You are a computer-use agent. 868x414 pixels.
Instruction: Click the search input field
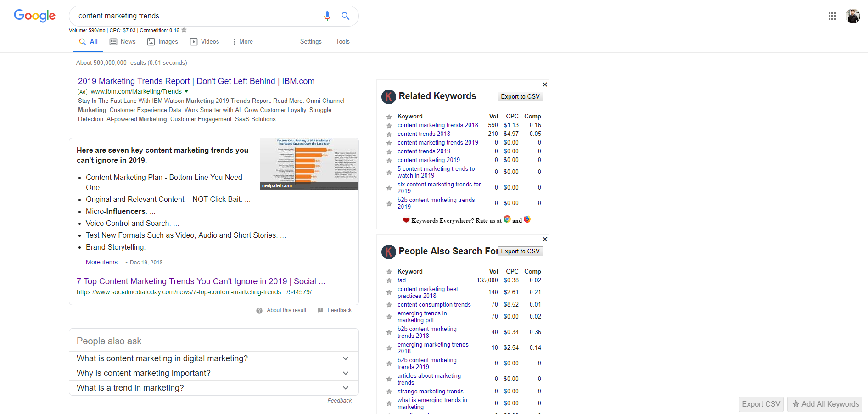click(197, 16)
